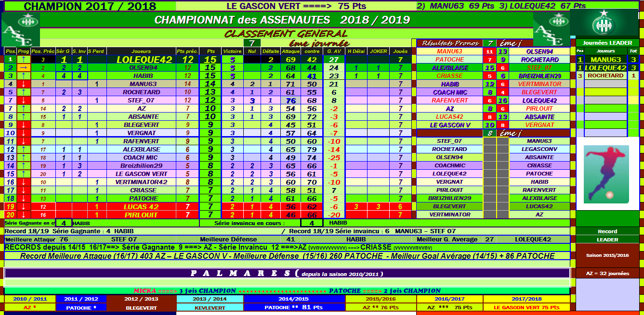Select the Joueurs column header in ranking table
644x315 pixels.
pos(141,51)
